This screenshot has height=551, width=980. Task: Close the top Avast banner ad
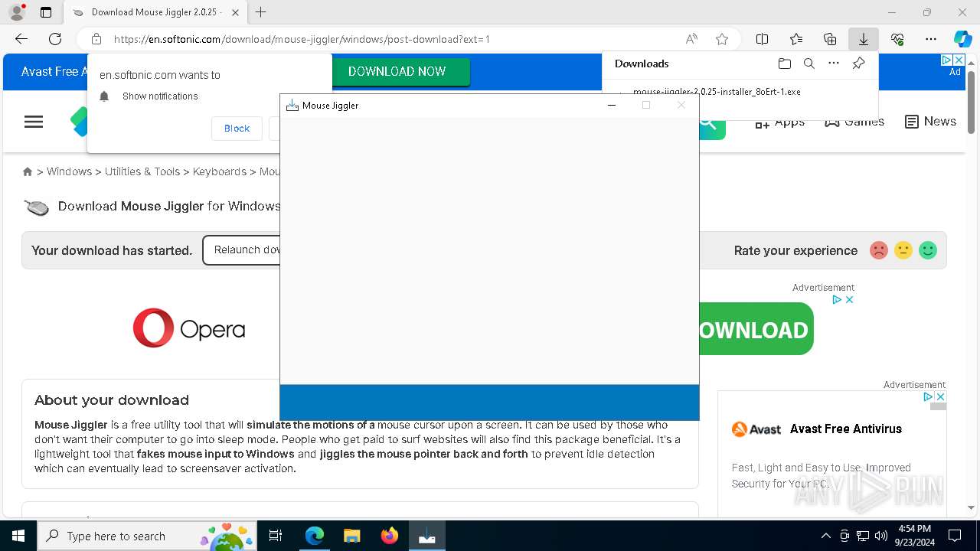958,60
